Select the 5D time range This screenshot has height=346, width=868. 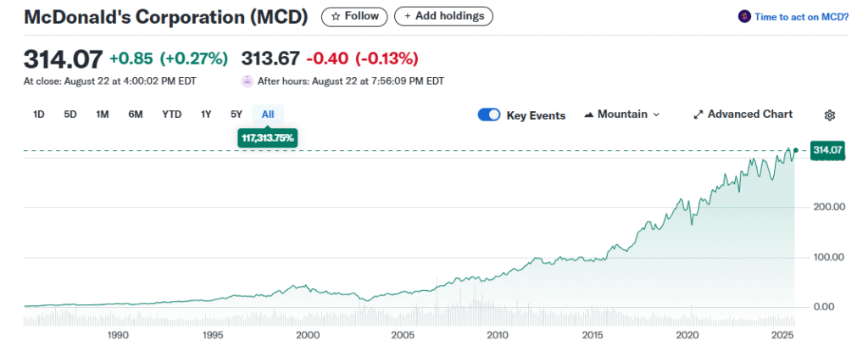pos(70,114)
